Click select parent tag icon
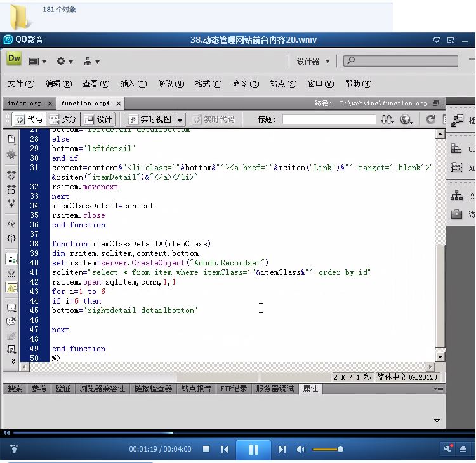 pyautogui.click(x=11, y=224)
